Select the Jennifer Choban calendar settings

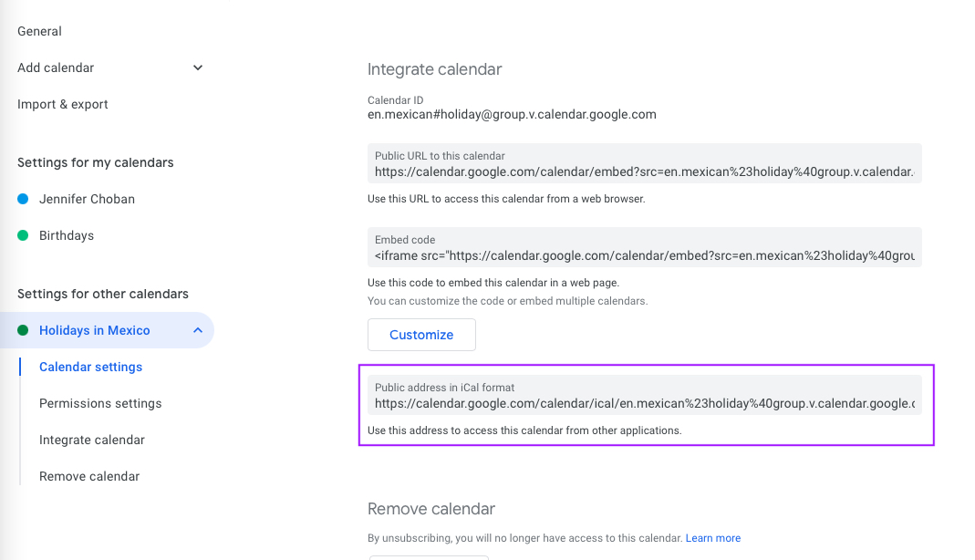tap(87, 199)
